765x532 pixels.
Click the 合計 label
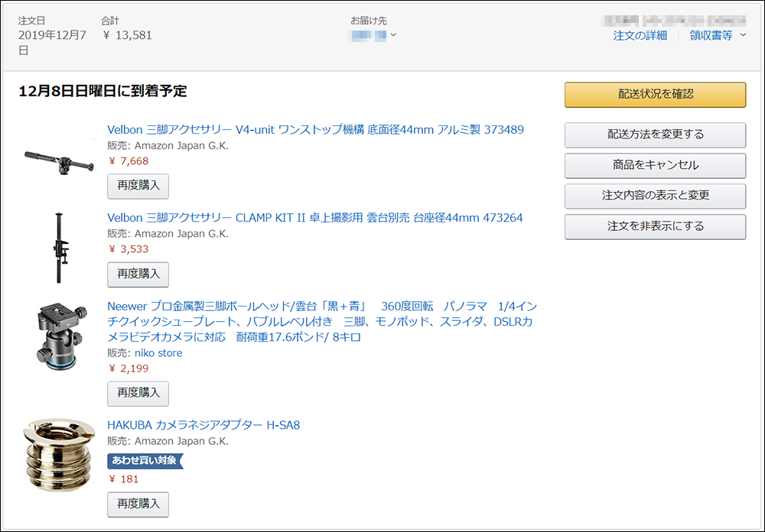[x=109, y=21]
